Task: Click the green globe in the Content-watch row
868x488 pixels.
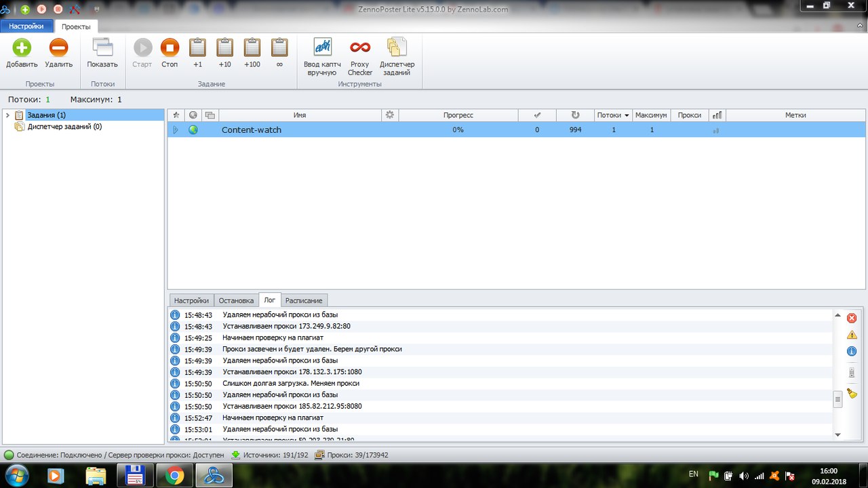Action: tap(193, 129)
